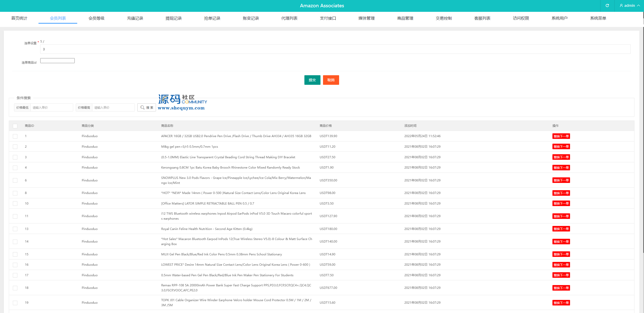Check the checkbox for product ID 11

point(15,216)
